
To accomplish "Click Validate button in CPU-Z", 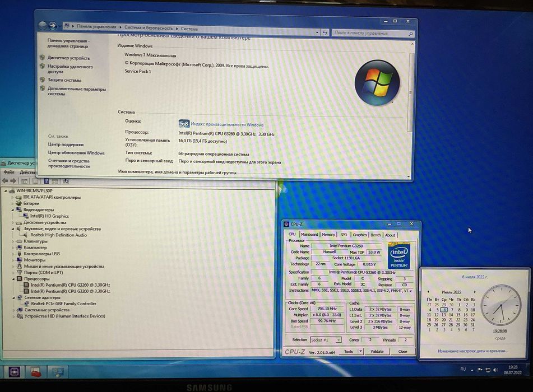I will [x=377, y=352].
